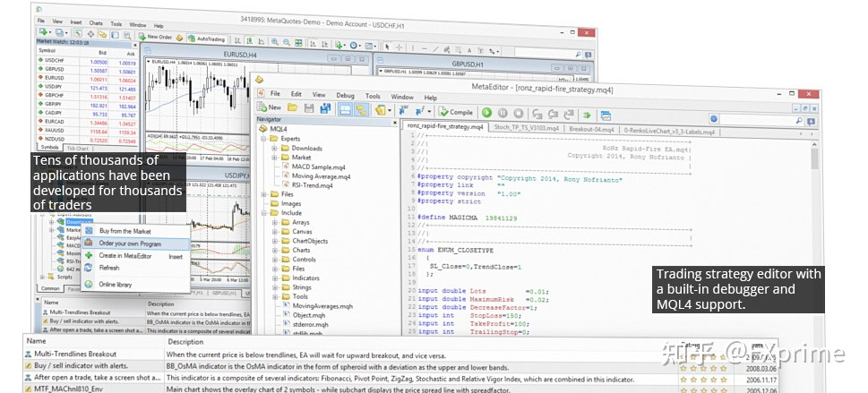Open the Charts menu in MetaTrader
Viewport: 868px width, 393px height.
96,23
